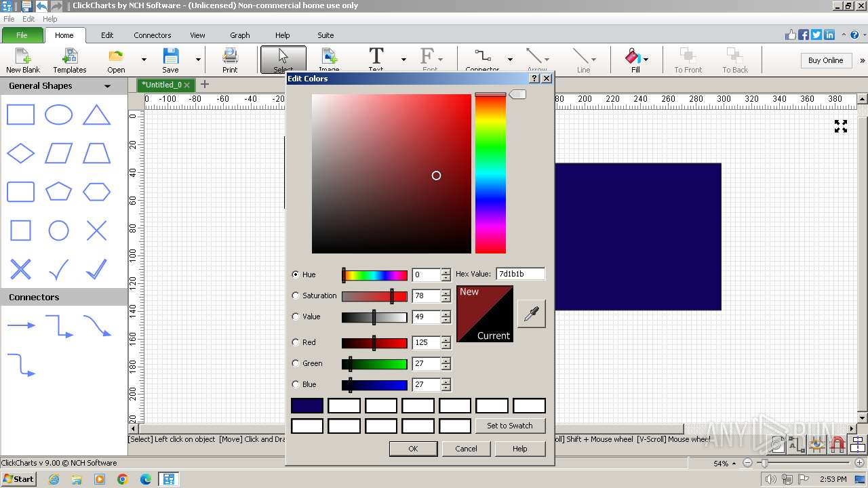Select the trapezoid shape

[96, 153]
